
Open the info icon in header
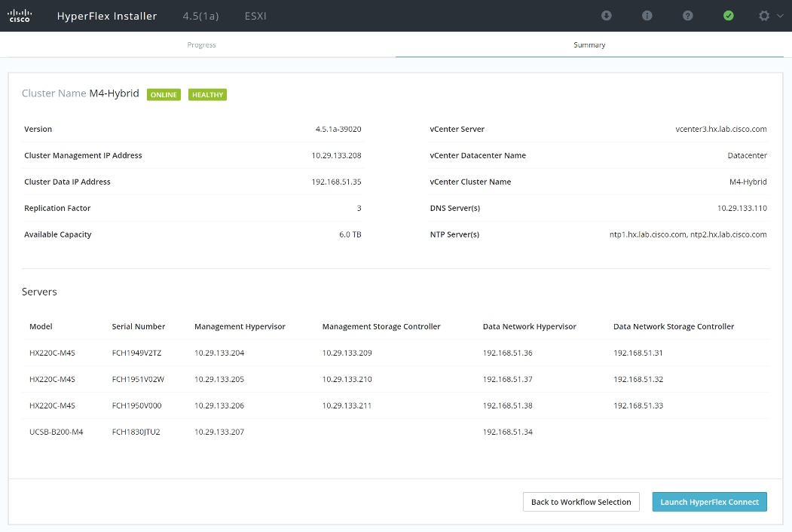point(647,16)
